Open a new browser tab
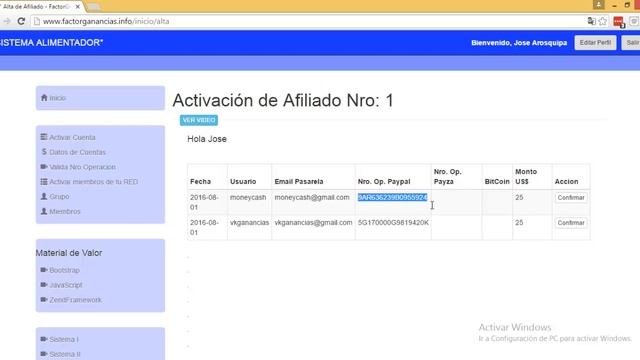 [x=93, y=7]
